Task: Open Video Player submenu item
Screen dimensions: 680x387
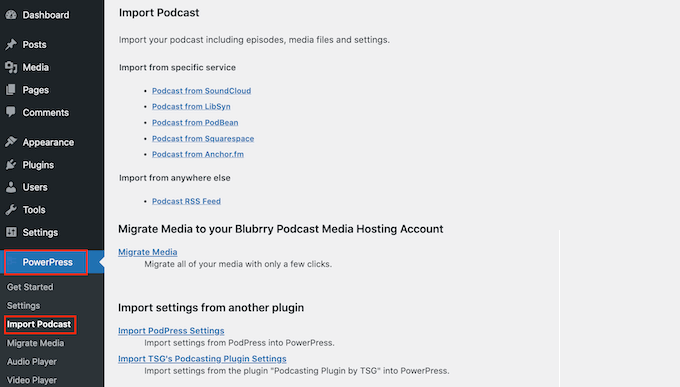Action: 32,380
